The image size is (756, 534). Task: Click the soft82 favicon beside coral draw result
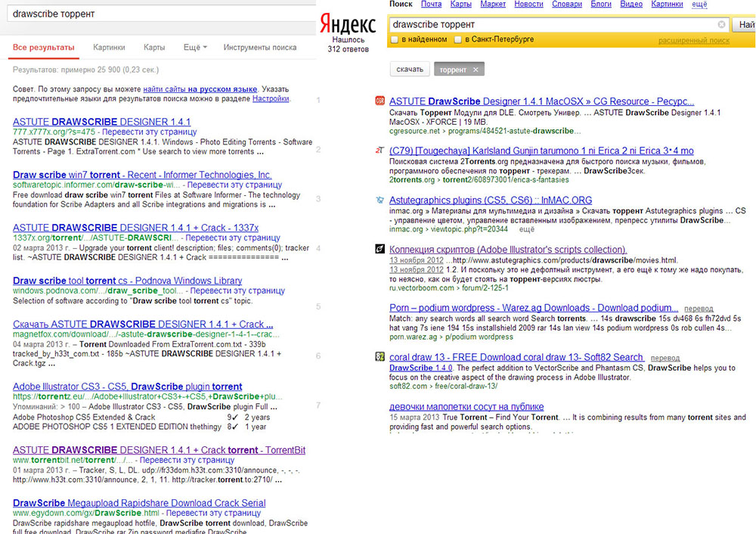380,357
